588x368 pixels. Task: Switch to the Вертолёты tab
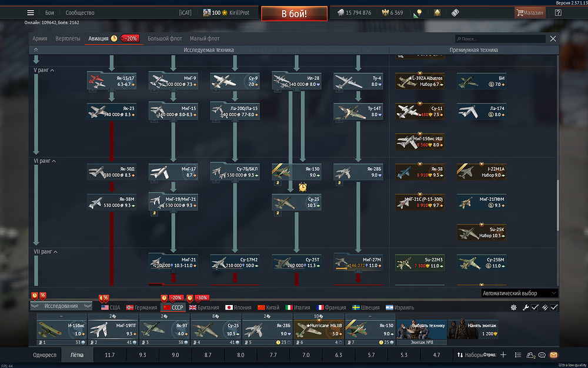point(68,39)
